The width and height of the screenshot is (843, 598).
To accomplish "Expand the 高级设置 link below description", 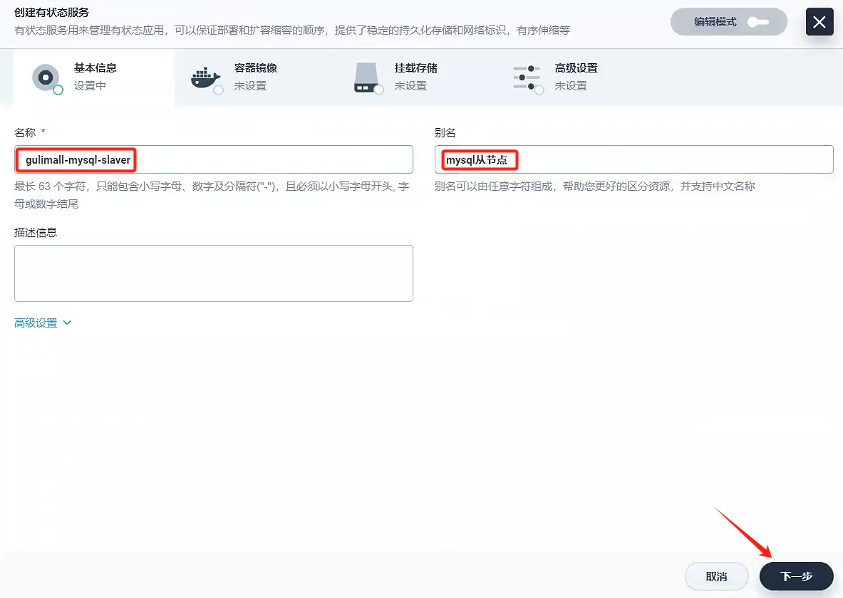I will [x=42, y=323].
